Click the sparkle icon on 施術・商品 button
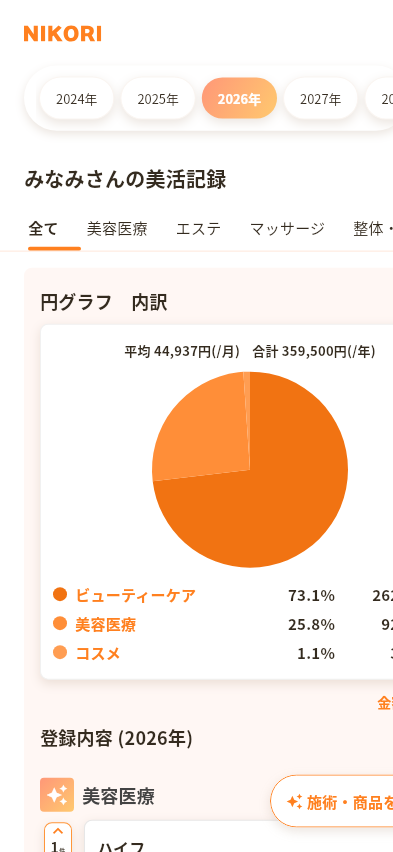Screen dimensions: 393x852 295,801
